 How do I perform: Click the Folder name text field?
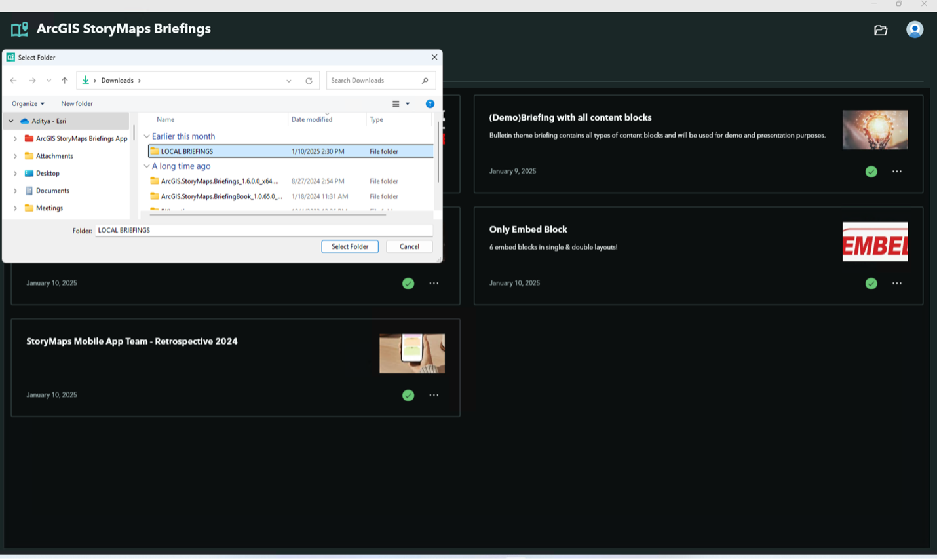click(263, 231)
